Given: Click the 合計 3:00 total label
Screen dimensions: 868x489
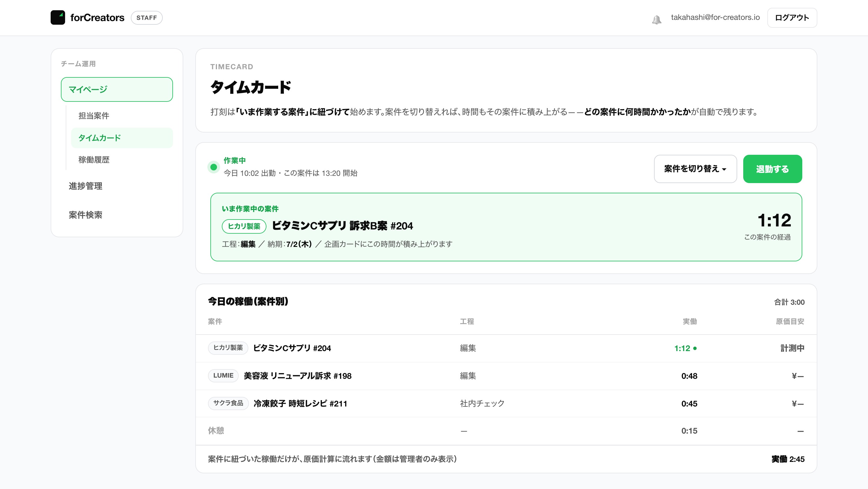Looking at the screenshot, I should [x=789, y=302].
